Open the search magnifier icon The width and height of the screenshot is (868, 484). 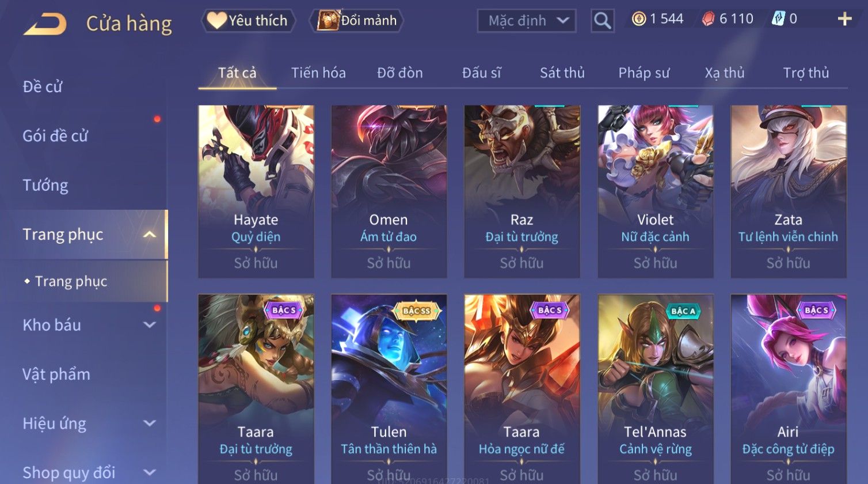tap(602, 21)
